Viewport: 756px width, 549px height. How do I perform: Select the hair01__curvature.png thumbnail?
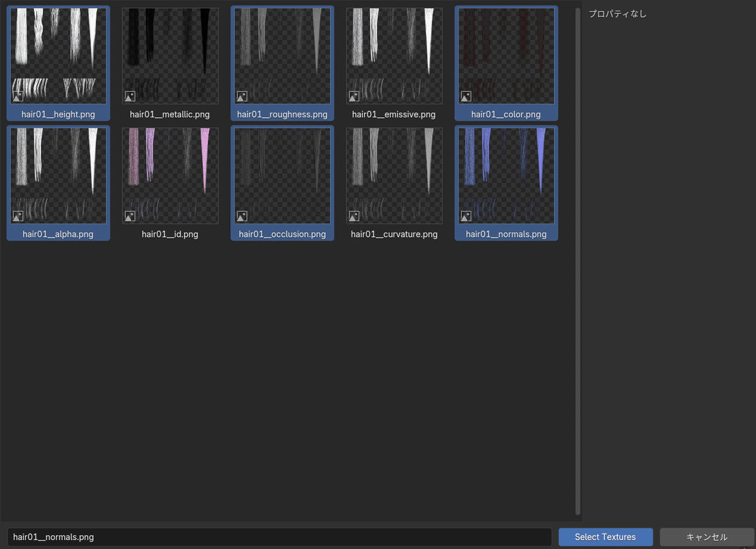click(x=394, y=176)
